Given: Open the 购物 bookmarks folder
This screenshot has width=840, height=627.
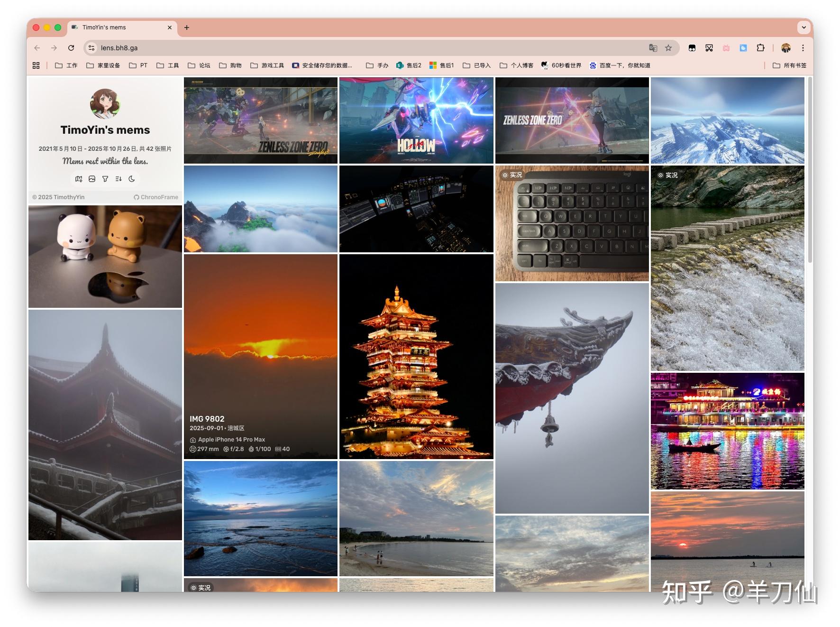Looking at the screenshot, I should (x=230, y=65).
